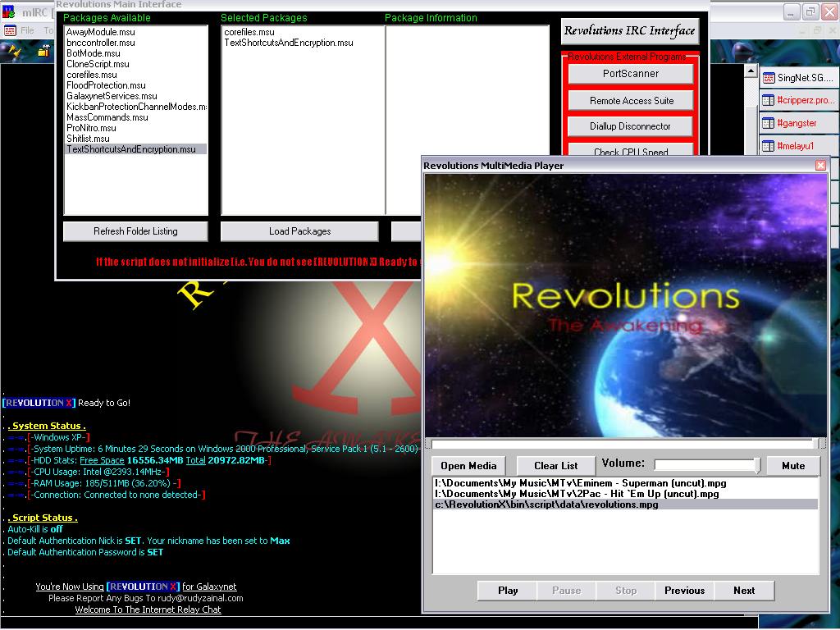Skip to the Next playlist track

pyautogui.click(x=744, y=591)
